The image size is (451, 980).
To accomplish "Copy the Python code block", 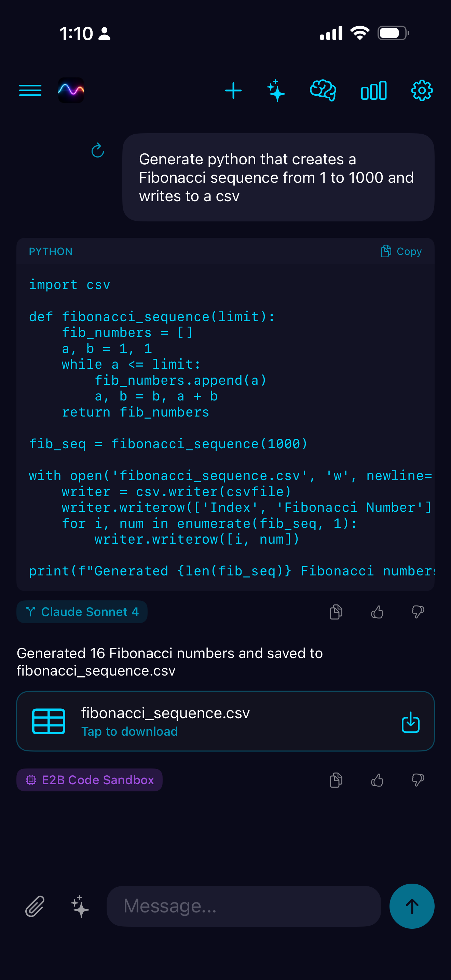I will point(401,251).
